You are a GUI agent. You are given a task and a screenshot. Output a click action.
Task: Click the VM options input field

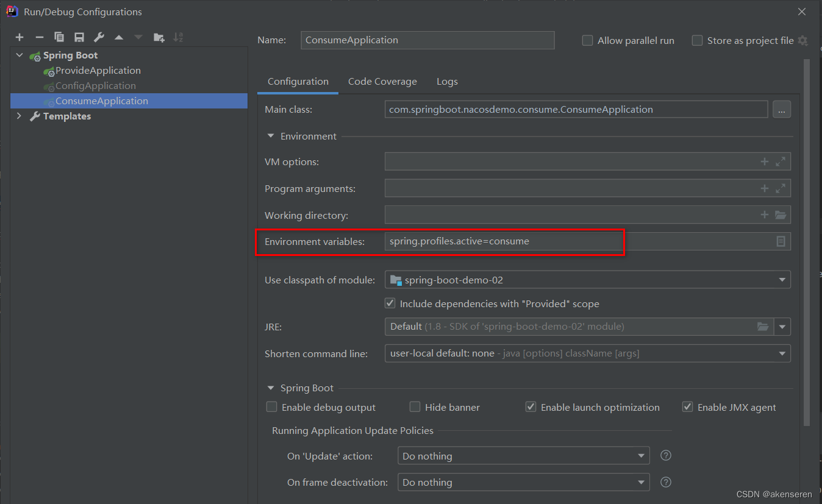coord(588,162)
